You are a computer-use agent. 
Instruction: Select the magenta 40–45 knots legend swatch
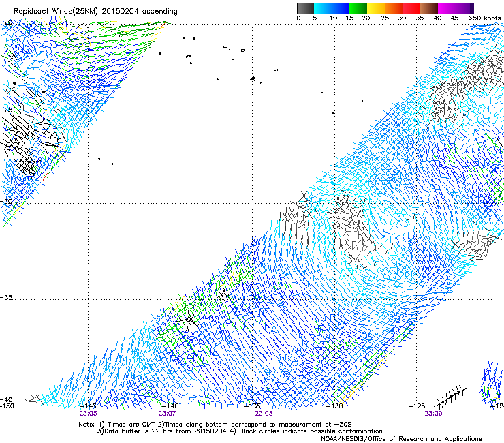pos(447,8)
